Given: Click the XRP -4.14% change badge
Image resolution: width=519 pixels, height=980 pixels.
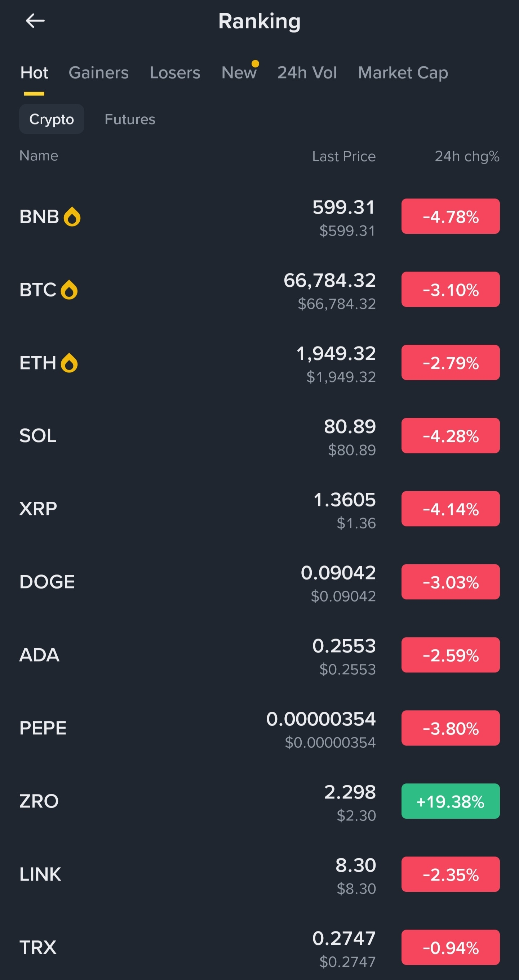Looking at the screenshot, I should pos(451,509).
